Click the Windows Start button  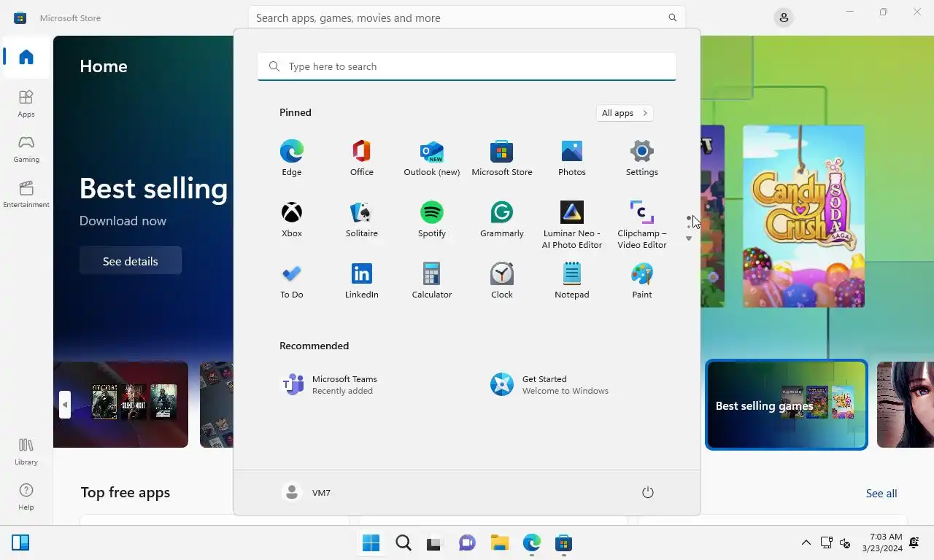pyautogui.click(x=371, y=543)
